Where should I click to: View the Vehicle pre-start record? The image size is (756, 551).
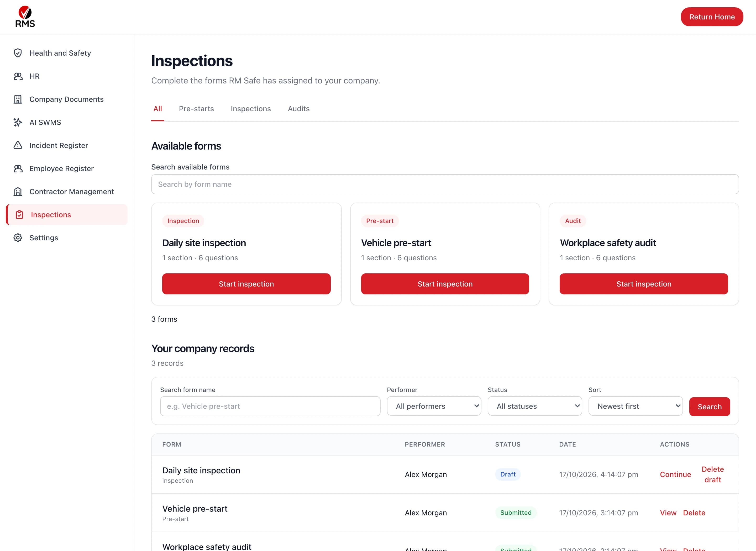pyautogui.click(x=668, y=513)
